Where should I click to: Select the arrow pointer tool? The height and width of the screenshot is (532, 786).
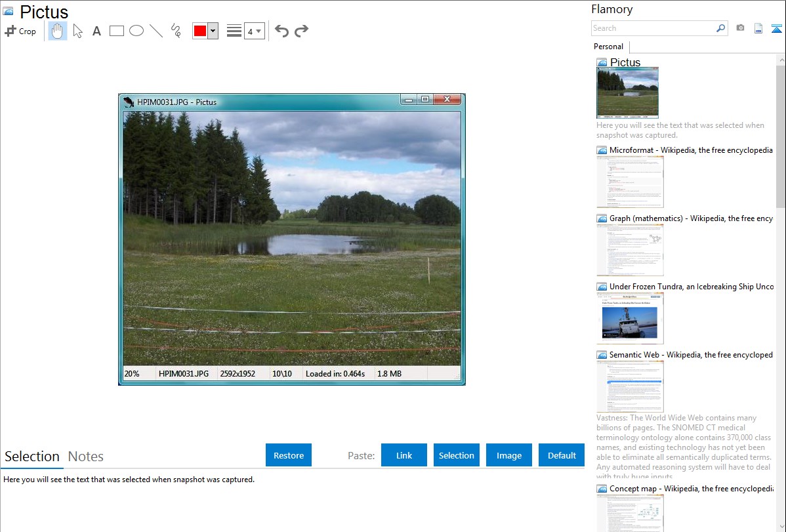coord(77,31)
